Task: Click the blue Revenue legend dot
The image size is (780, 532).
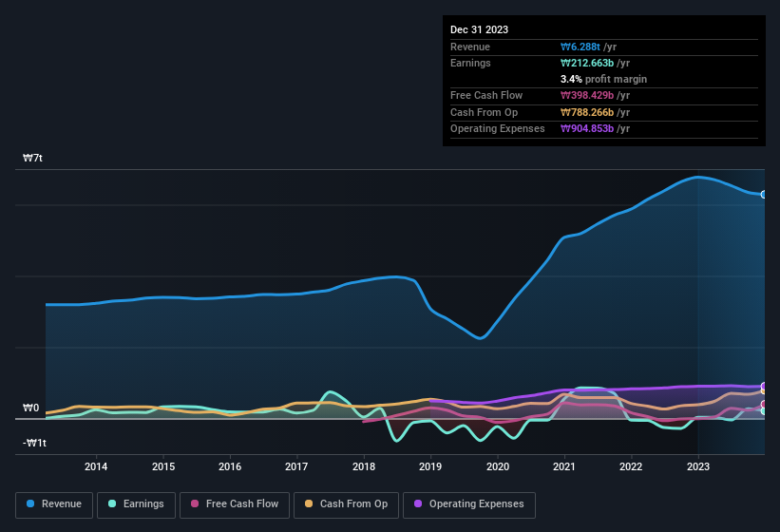Action: [30, 503]
